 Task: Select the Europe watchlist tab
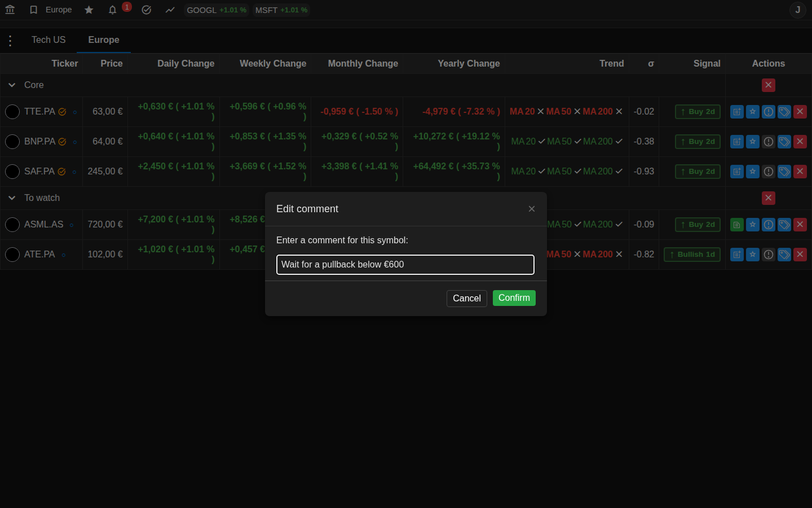[104, 40]
